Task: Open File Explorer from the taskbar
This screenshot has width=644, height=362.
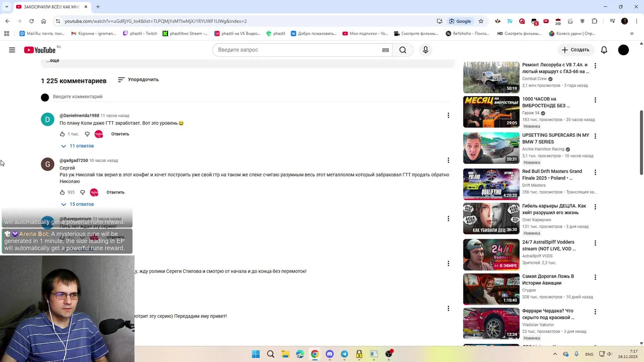Action: click(x=285, y=354)
